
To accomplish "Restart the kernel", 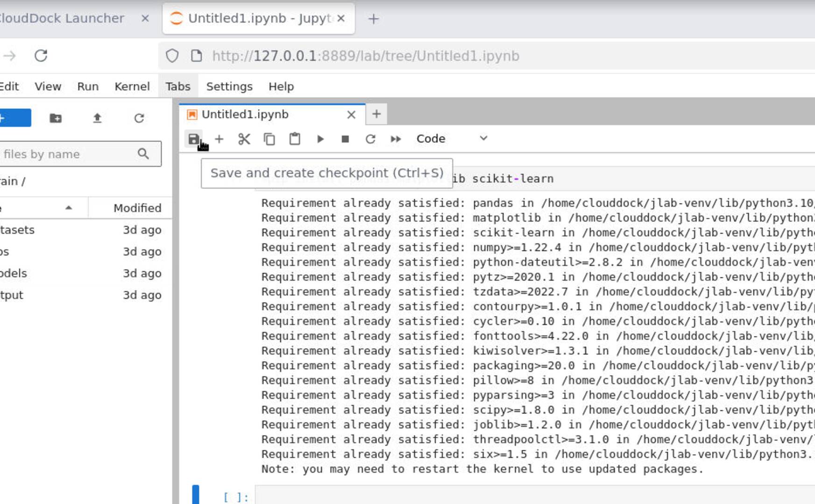I will tap(370, 139).
